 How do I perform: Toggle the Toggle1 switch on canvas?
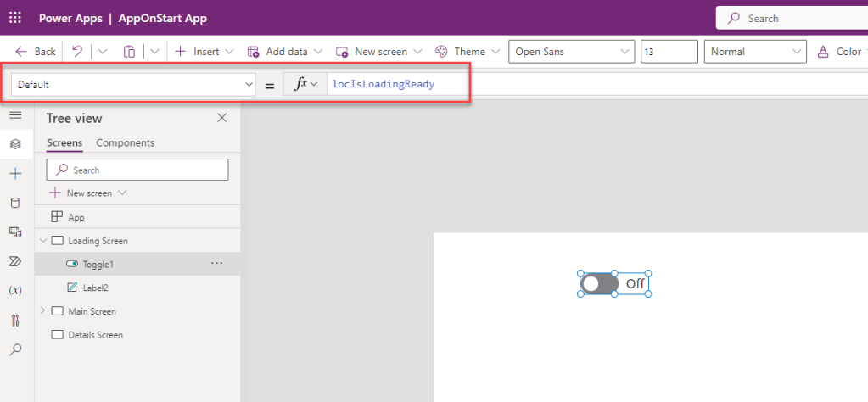point(599,283)
